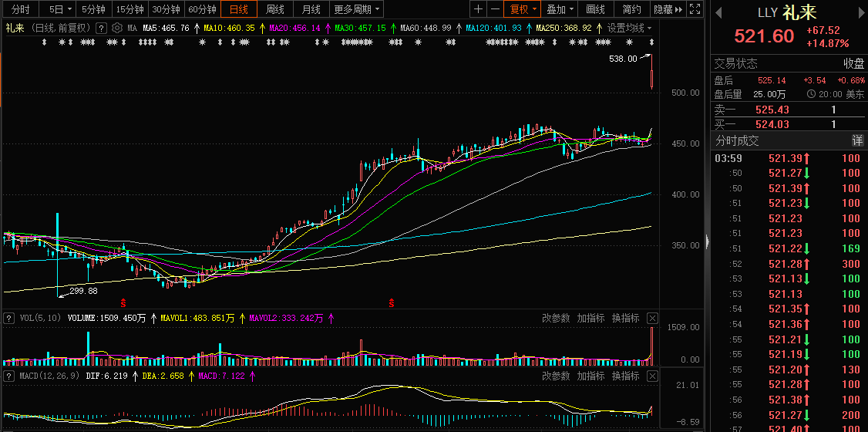This screenshot has width=868, height=432.
Task: Toggle 画线 drawing mode
Action: coord(596,9)
